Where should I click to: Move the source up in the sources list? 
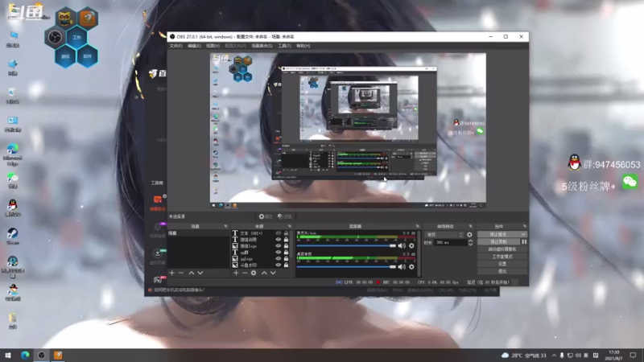tap(264, 273)
